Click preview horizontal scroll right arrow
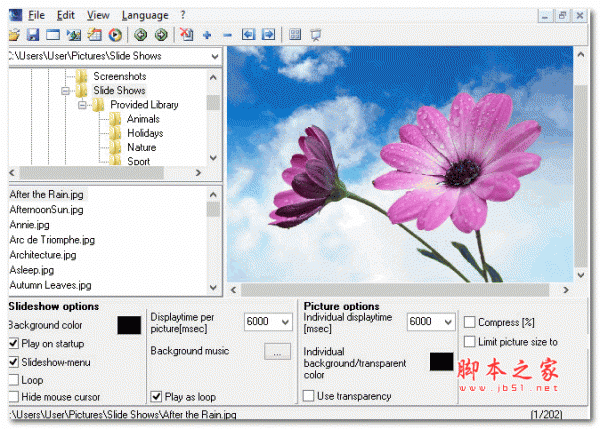600x429 pixels. [566, 290]
